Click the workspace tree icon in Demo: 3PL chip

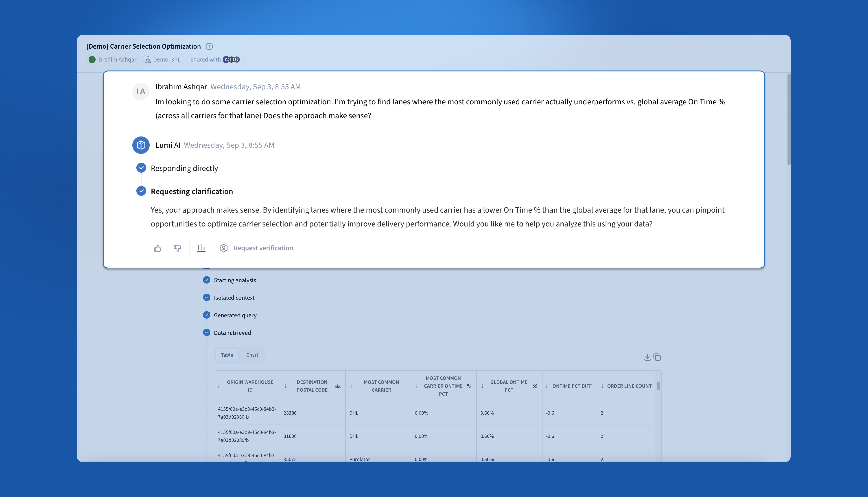[x=148, y=60]
